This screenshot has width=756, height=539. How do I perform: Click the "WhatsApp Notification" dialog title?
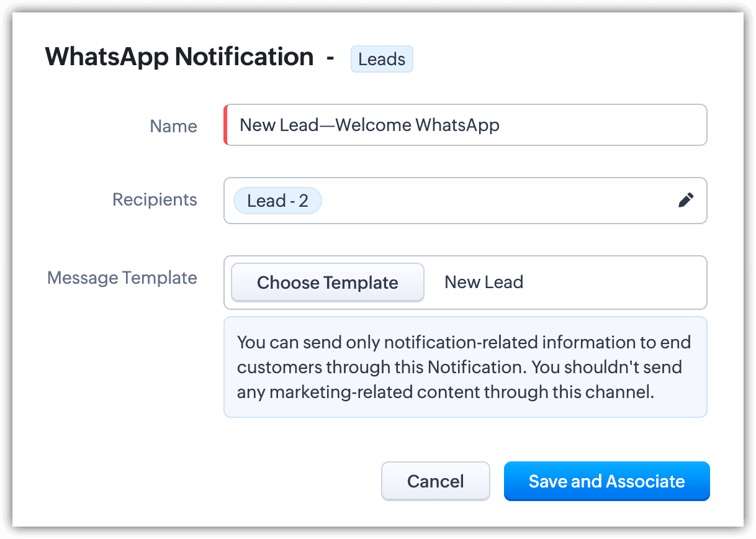click(179, 57)
